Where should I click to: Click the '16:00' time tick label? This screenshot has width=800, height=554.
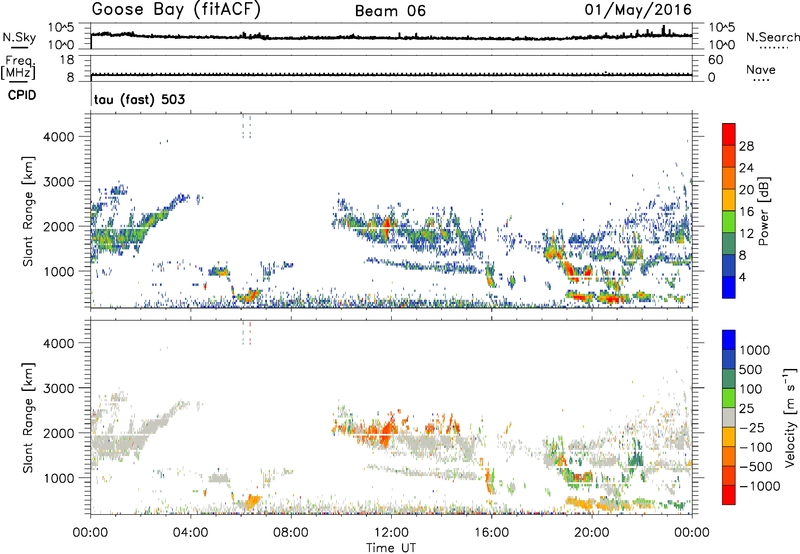coord(491,533)
